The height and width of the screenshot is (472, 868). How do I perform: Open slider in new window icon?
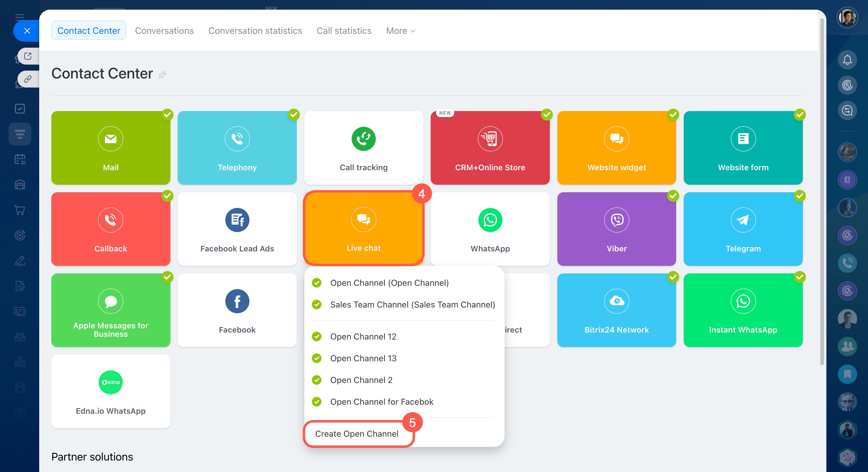click(x=28, y=56)
